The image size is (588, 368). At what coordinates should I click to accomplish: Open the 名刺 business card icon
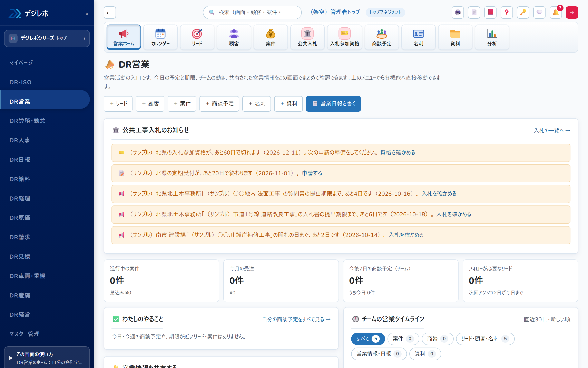click(x=418, y=37)
